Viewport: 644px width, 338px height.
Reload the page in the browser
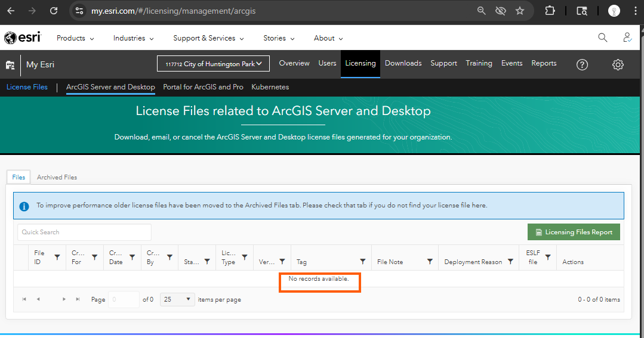[x=54, y=11]
